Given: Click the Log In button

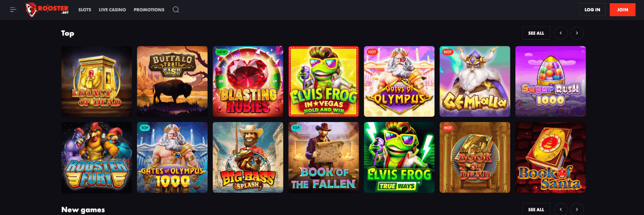Looking at the screenshot, I should [x=592, y=10].
